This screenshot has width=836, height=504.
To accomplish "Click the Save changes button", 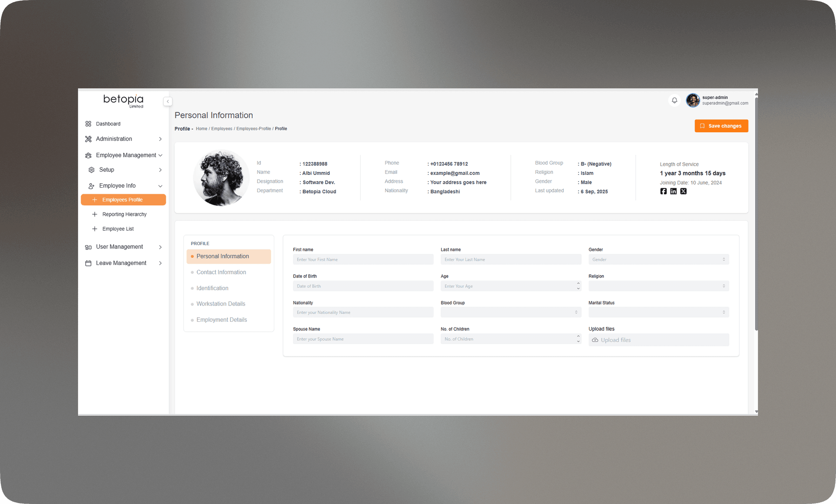I will click(x=721, y=126).
